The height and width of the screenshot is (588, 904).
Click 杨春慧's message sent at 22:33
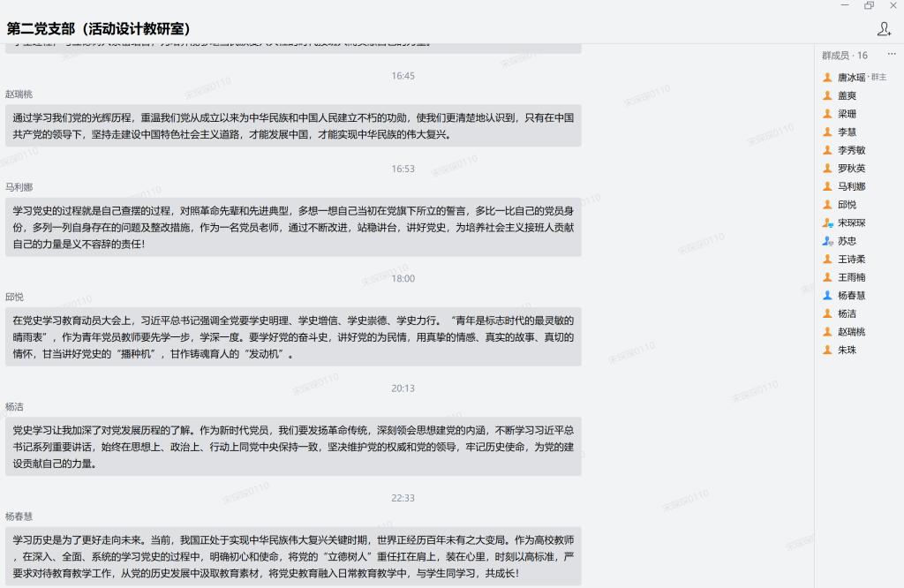pyautogui.click(x=293, y=556)
